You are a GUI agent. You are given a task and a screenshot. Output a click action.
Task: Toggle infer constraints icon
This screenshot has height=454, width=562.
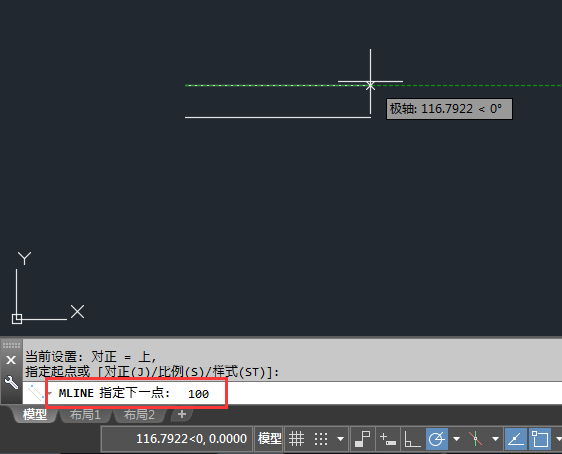(x=362, y=439)
